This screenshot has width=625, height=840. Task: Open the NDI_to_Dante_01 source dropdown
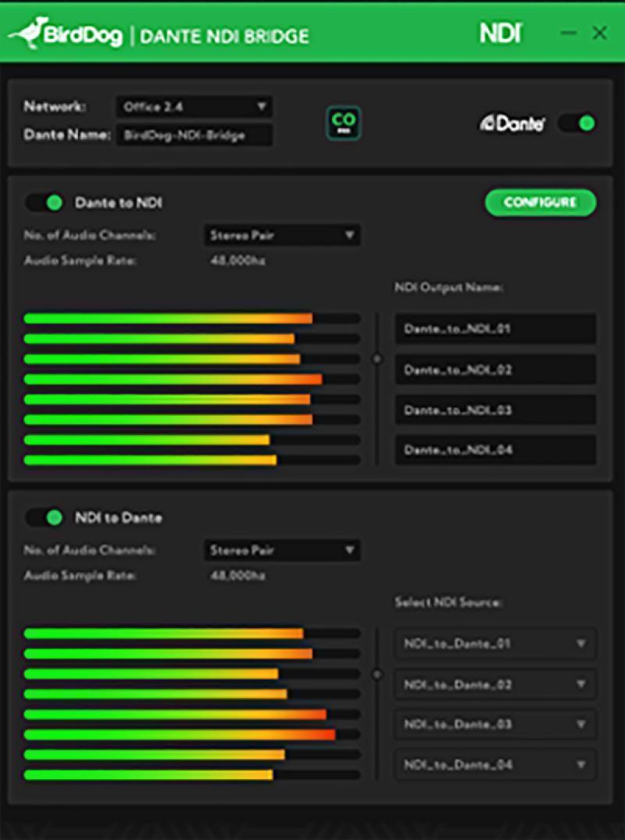495,643
